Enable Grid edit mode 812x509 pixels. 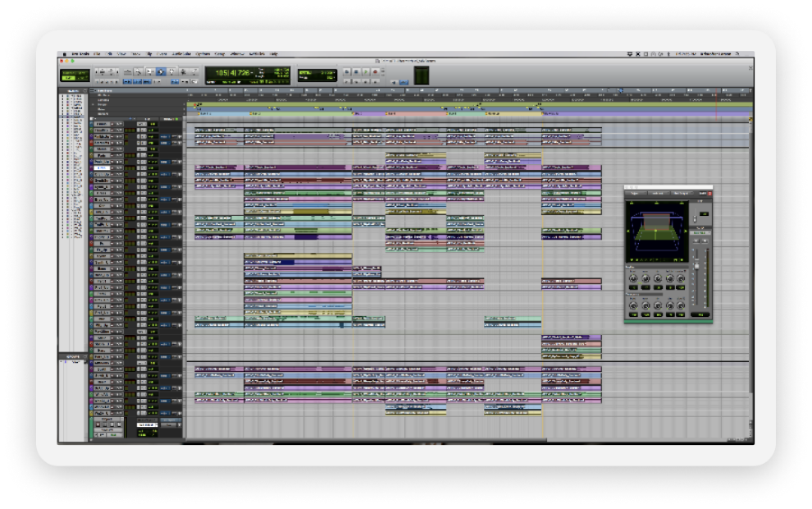(82, 78)
